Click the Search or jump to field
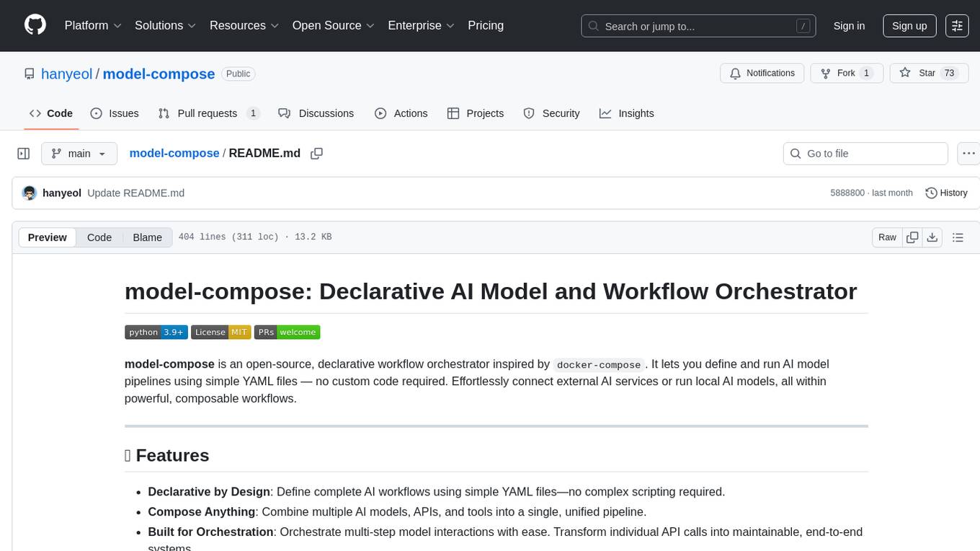The image size is (980, 551). coord(698,26)
